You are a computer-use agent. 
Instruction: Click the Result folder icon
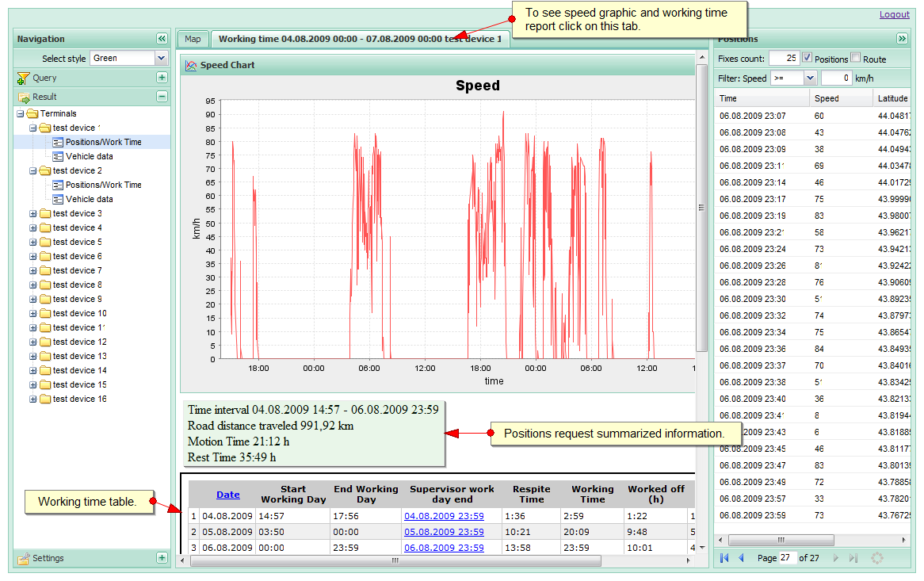coord(24,97)
